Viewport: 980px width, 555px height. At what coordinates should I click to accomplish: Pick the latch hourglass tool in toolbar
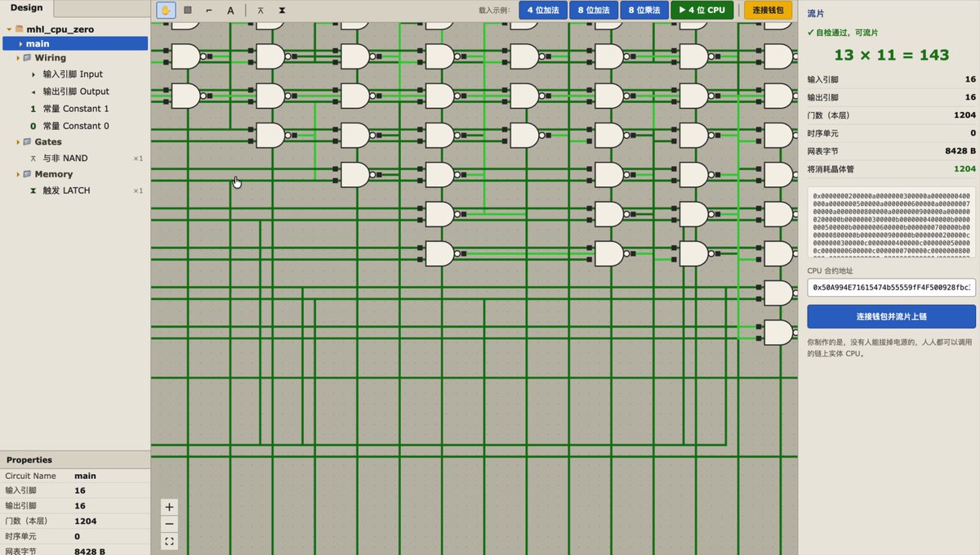click(x=282, y=11)
